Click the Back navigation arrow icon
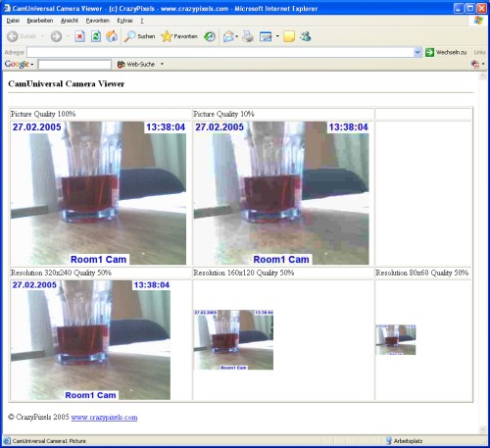This screenshot has width=490, height=448. [x=13, y=36]
